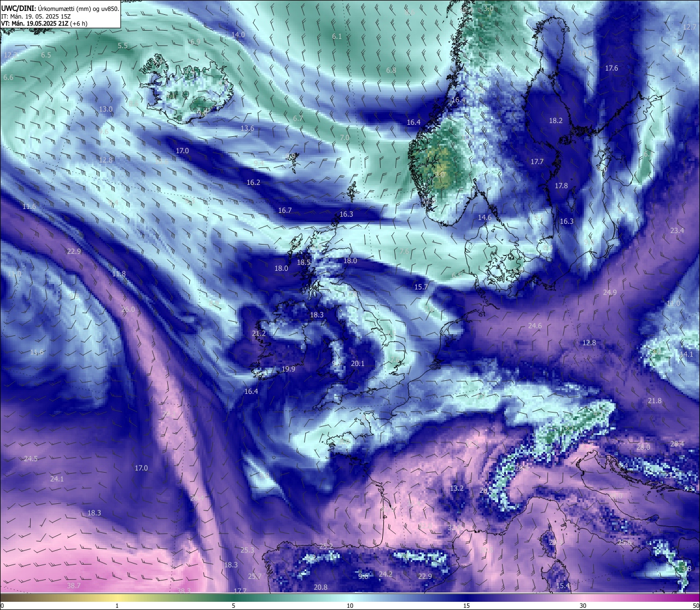
Task: Click the 17.6 value label
Action: (x=611, y=68)
